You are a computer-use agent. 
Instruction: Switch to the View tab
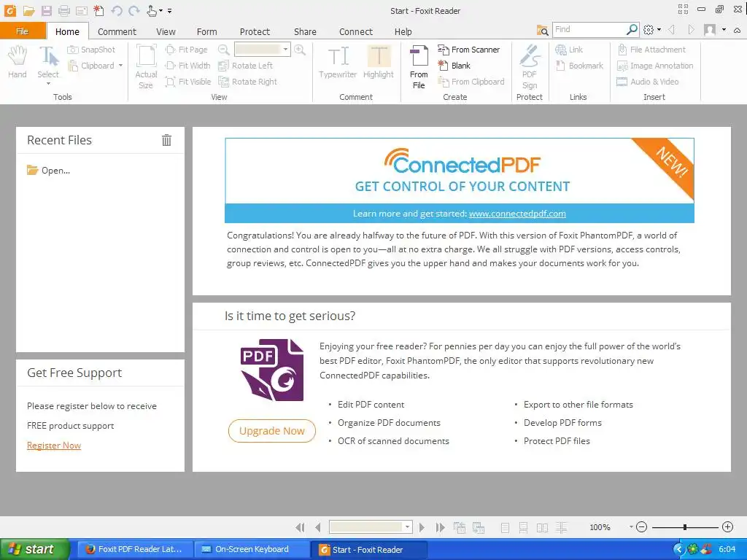pyautogui.click(x=166, y=32)
